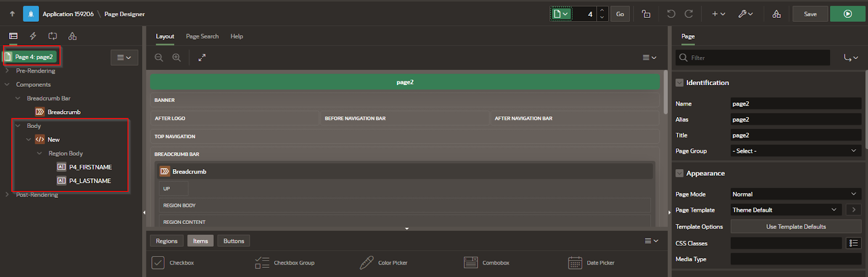
Task: Collapse the New region node
Action: [29, 139]
